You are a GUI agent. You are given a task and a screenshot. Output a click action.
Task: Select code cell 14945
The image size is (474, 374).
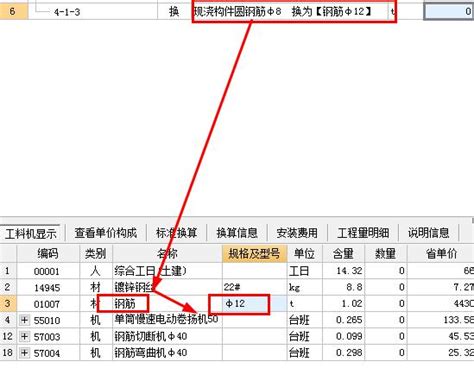point(48,287)
